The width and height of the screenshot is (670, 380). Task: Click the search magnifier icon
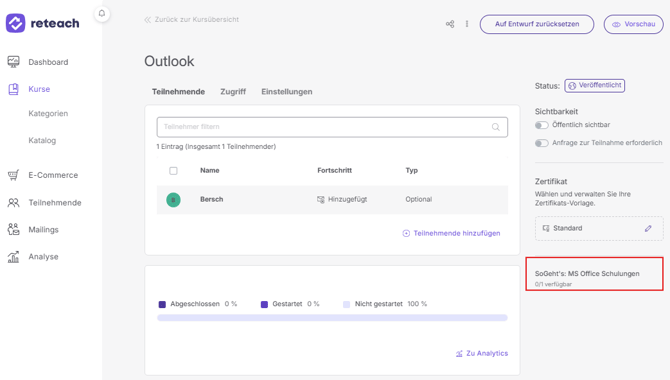point(496,127)
